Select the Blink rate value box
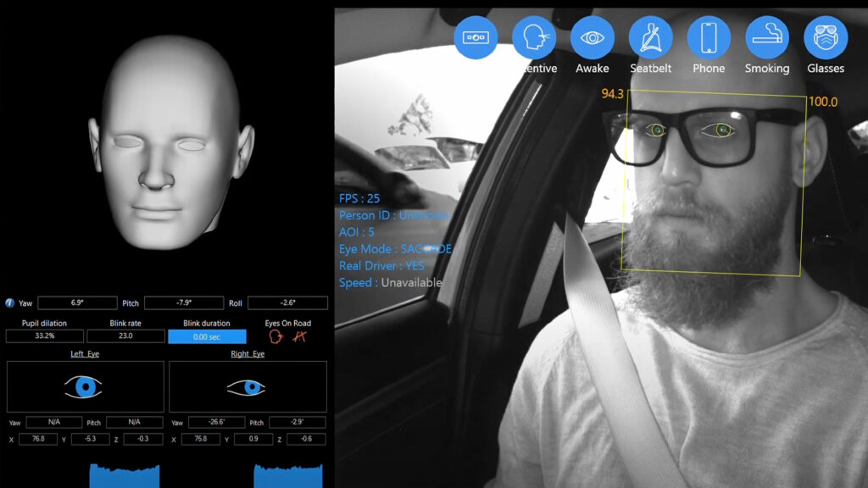The width and height of the screenshot is (868, 488). (x=125, y=336)
